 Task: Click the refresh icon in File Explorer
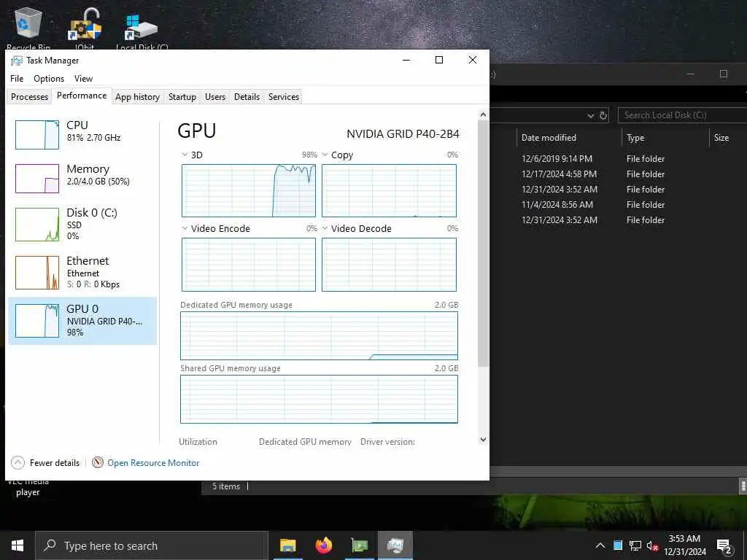point(603,115)
